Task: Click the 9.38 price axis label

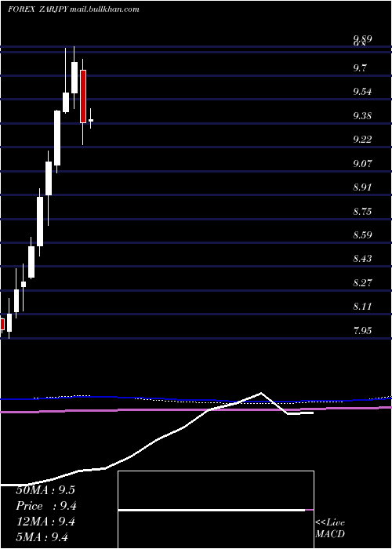Action: click(x=362, y=115)
